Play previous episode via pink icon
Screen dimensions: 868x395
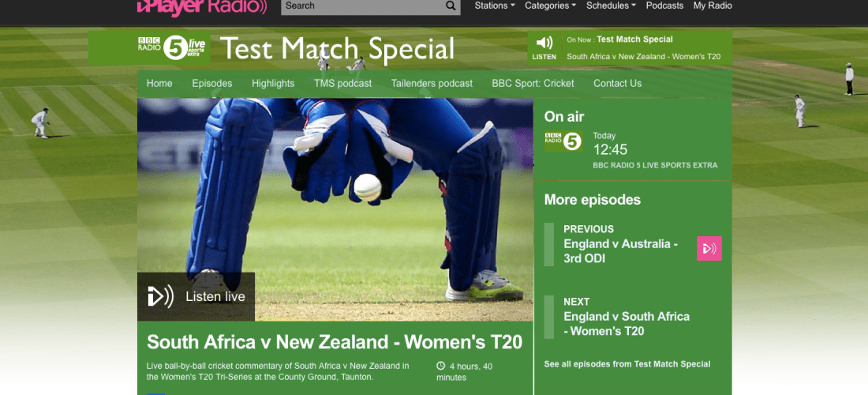click(709, 249)
